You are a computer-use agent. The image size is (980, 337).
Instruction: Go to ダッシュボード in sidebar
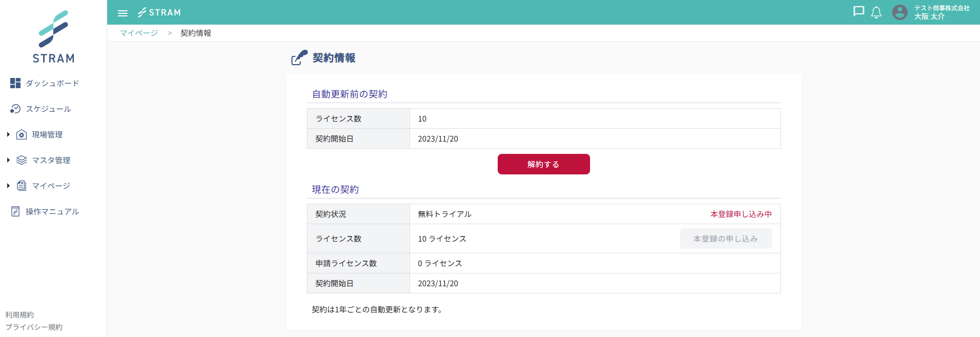(x=52, y=83)
